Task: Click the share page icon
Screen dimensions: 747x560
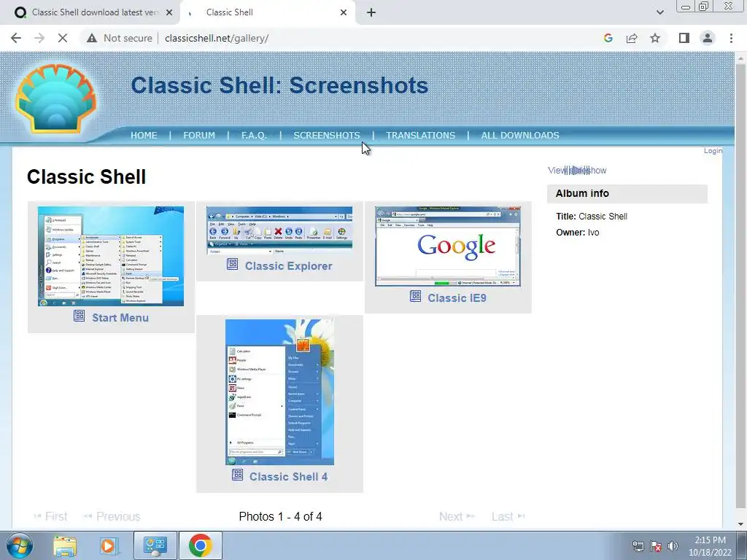Action: click(632, 38)
